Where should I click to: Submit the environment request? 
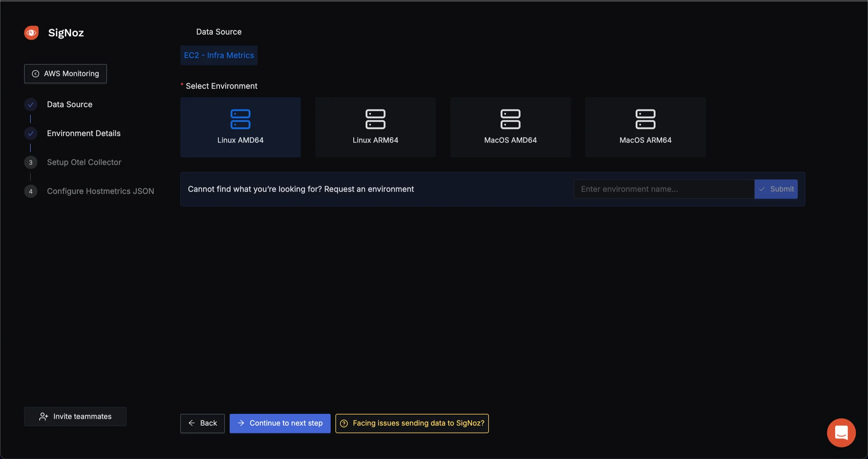[x=776, y=189]
